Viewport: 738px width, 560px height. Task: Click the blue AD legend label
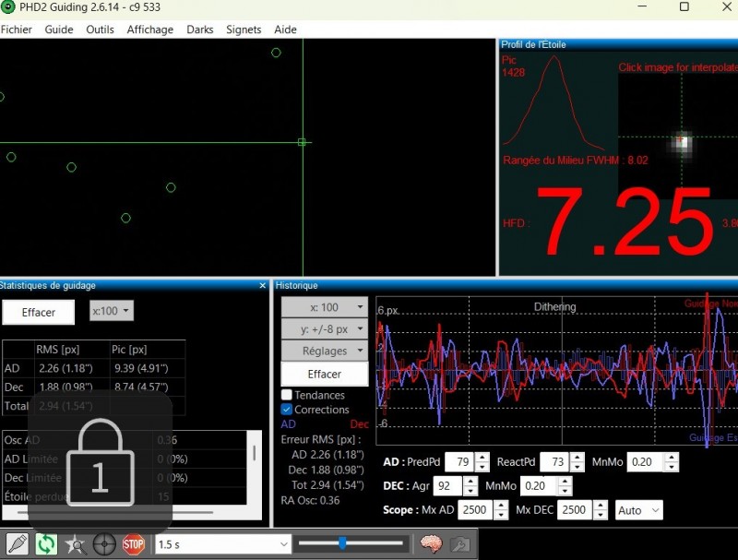[289, 424]
